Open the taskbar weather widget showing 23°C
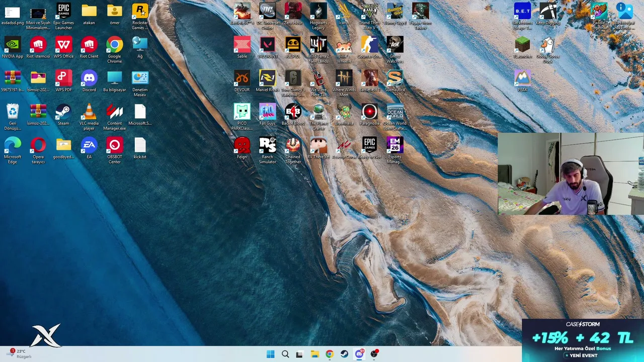644x362 pixels. (20, 354)
